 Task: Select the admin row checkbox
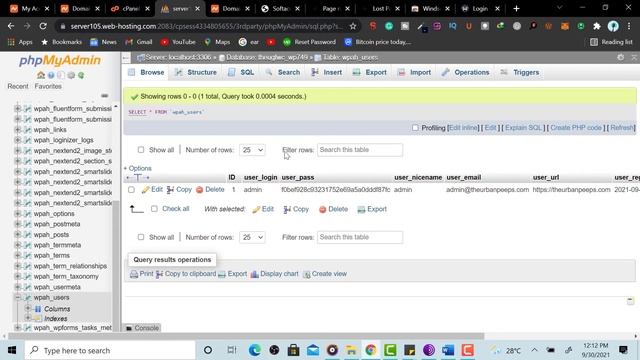(x=131, y=190)
